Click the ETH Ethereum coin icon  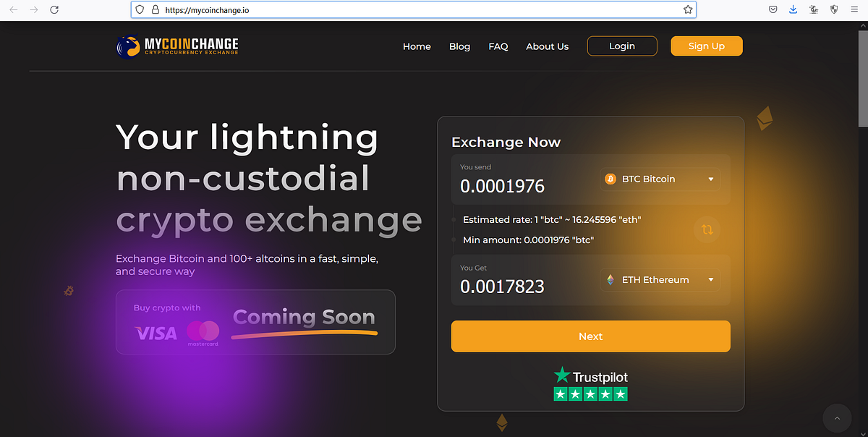(610, 279)
